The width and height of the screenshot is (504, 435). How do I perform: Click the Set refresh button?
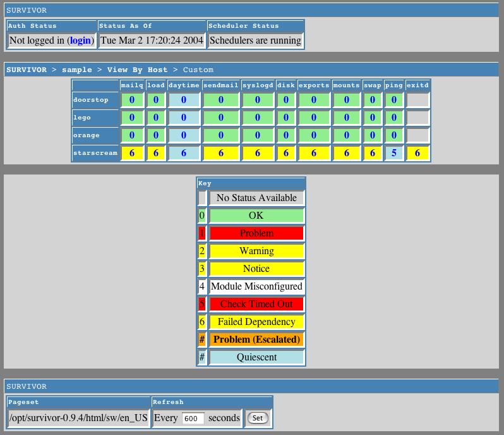coord(258,418)
